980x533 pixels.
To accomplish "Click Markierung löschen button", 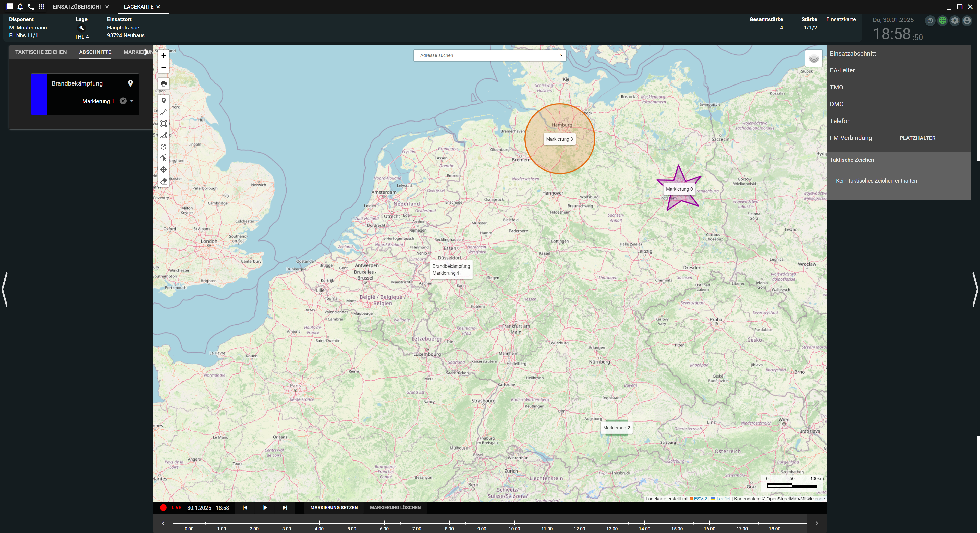I will (395, 507).
